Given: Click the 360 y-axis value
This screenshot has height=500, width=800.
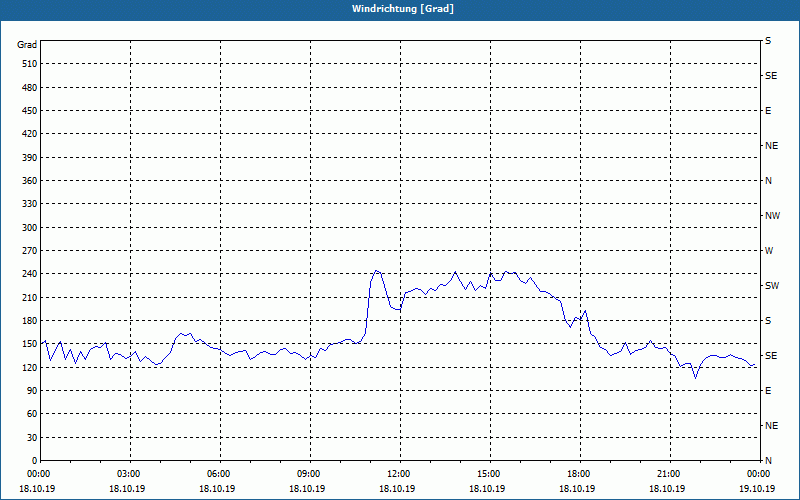Looking at the screenshot, I should click(30, 181).
